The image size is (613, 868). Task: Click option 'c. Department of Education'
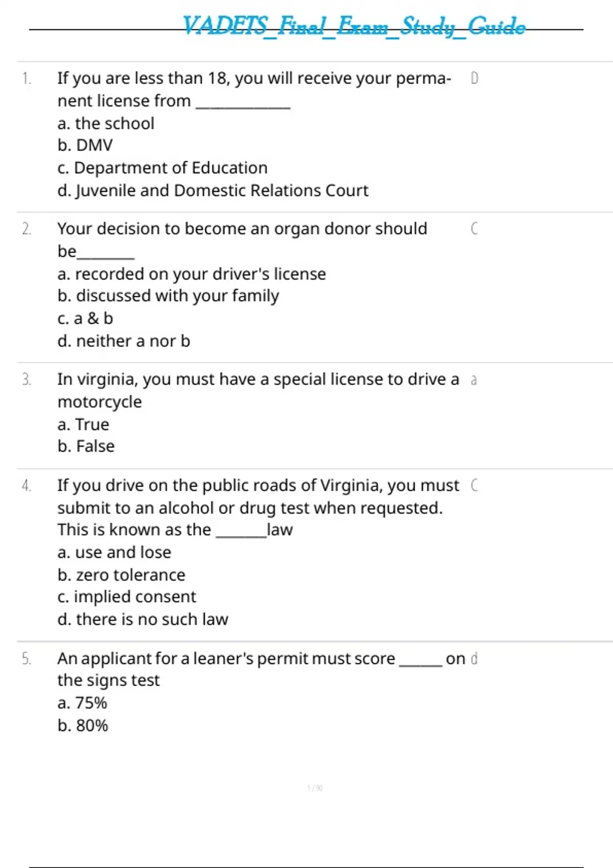162,168
